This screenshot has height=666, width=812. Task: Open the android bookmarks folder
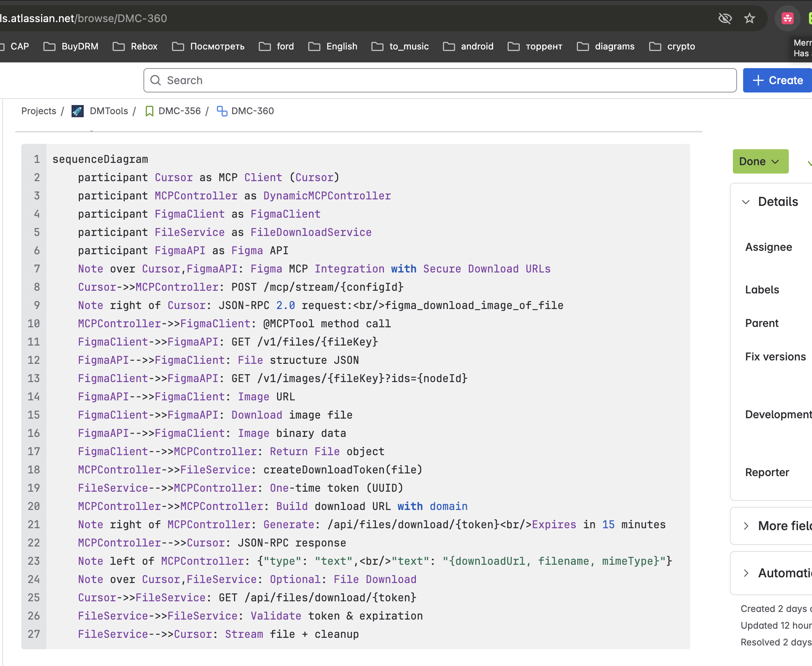click(x=468, y=46)
